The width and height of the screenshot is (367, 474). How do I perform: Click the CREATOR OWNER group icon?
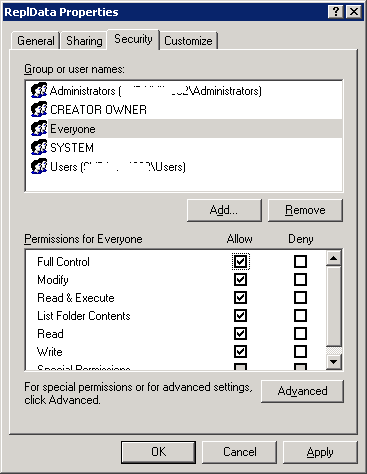point(39,110)
